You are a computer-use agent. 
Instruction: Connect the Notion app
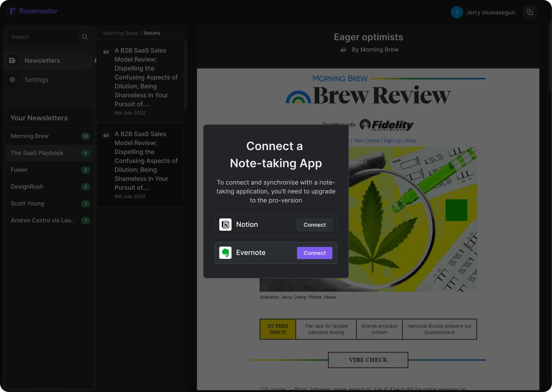point(315,225)
